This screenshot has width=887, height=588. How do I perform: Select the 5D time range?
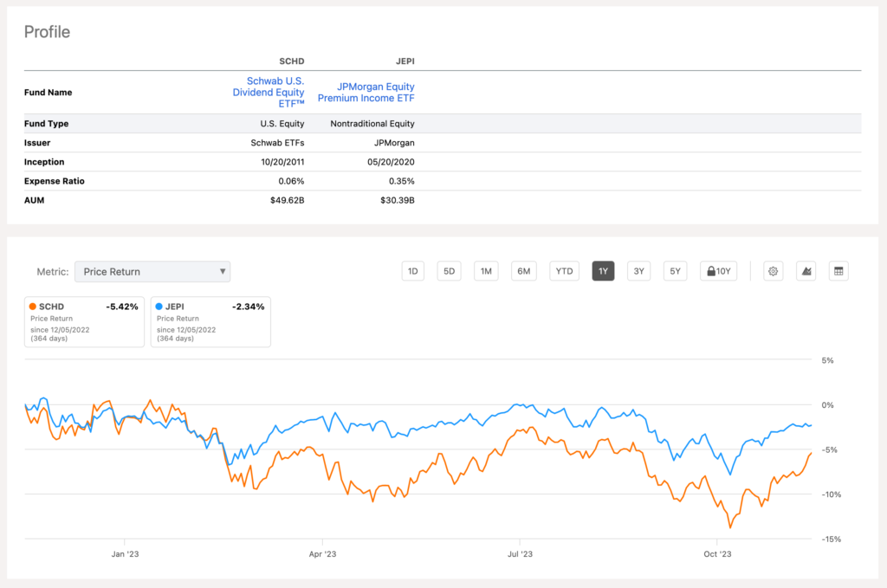[450, 271]
